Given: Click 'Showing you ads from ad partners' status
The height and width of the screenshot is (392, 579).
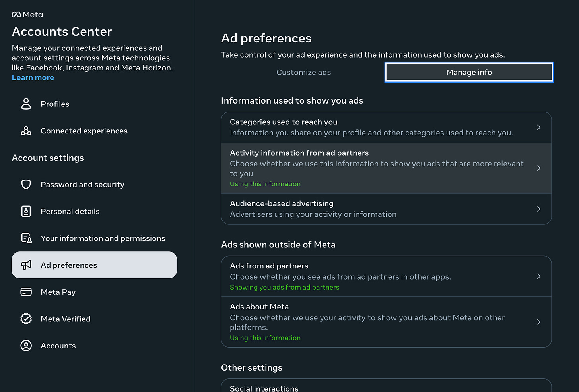Looking at the screenshot, I should [x=284, y=287].
